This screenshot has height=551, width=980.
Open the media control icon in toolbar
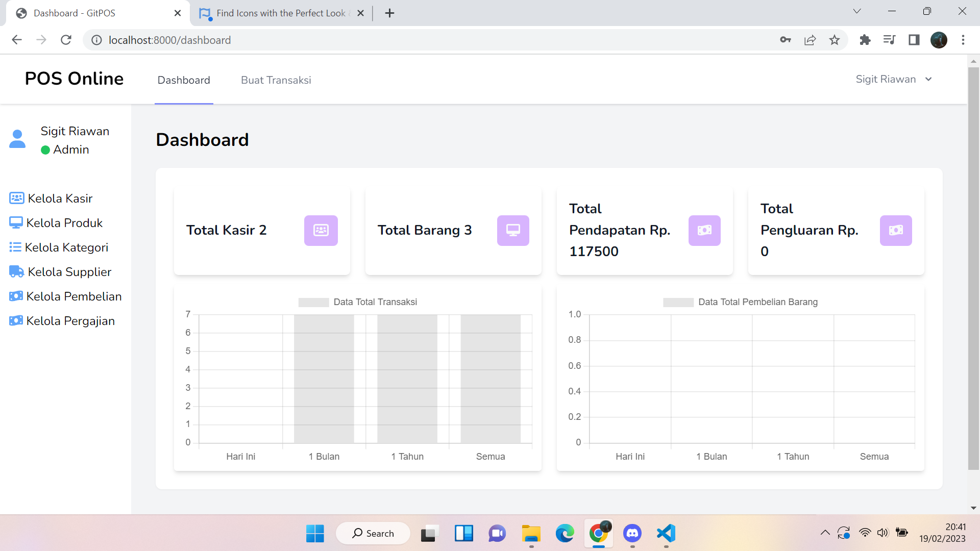tap(889, 40)
